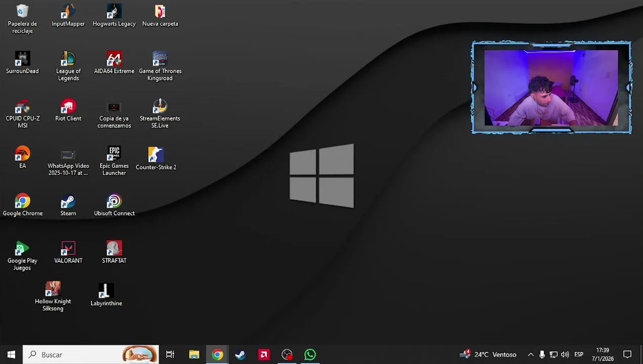Launch the Riot Client shortcut

[x=68, y=110]
